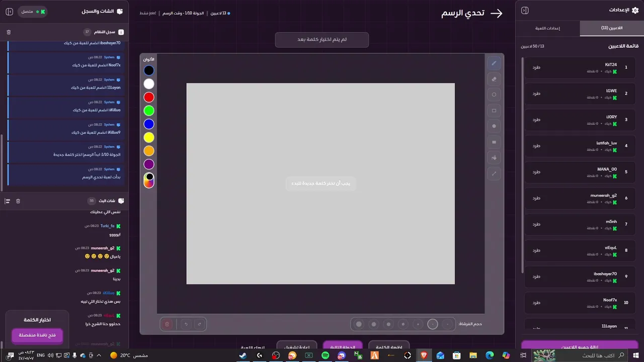The width and height of the screenshot is (644, 362).
Task: Select the filled rectangle shape tool
Action: coord(494,142)
